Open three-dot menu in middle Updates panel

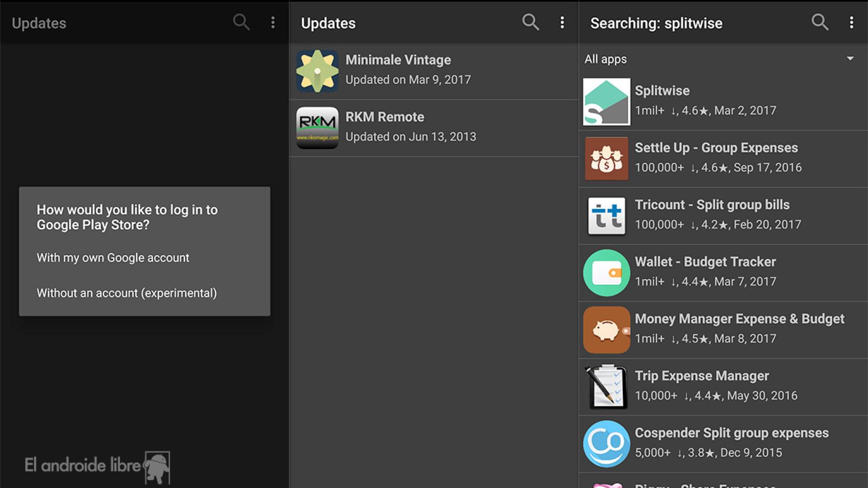point(562,22)
